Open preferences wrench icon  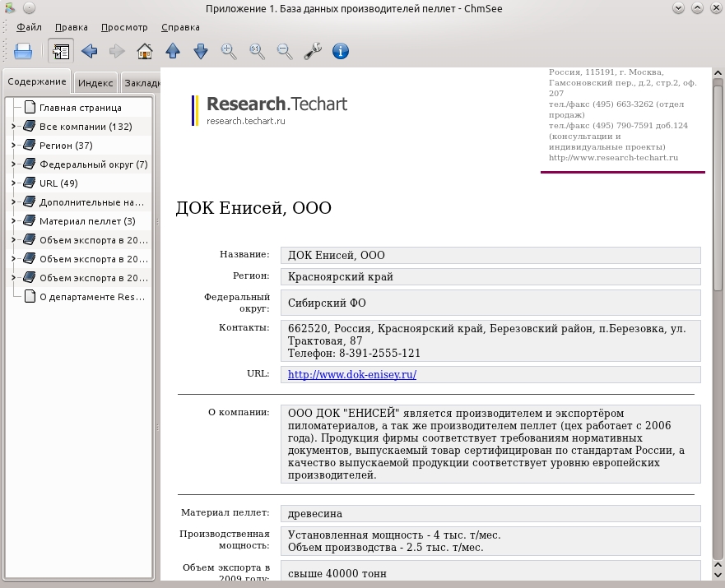tap(313, 51)
